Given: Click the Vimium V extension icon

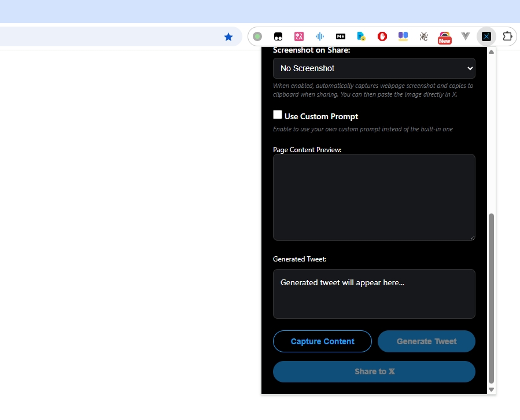Looking at the screenshot, I should 466,36.
